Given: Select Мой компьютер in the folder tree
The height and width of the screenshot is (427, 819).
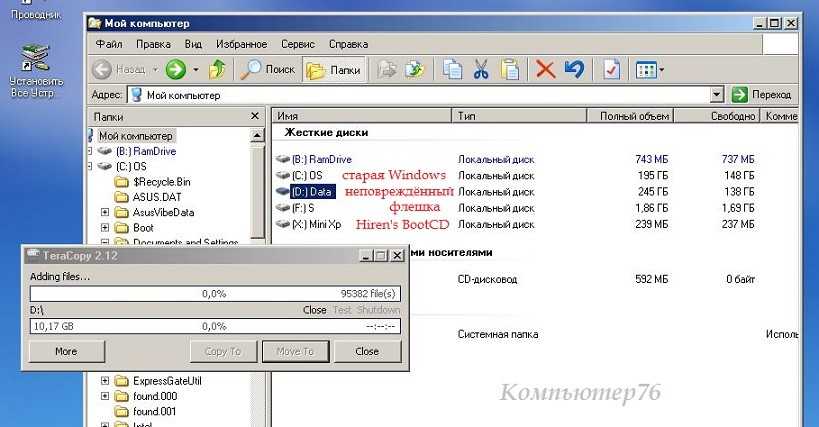Looking at the screenshot, I should coord(135,136).
